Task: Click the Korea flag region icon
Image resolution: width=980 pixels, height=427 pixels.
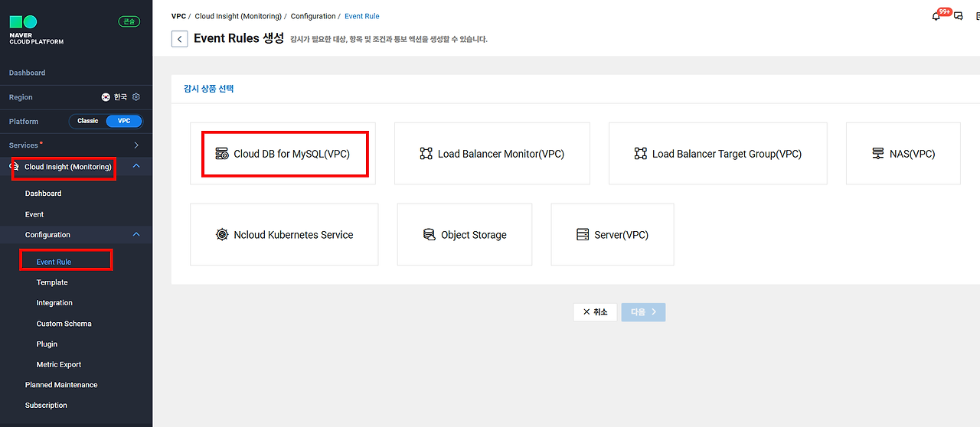Action: [x=106, y=97]
